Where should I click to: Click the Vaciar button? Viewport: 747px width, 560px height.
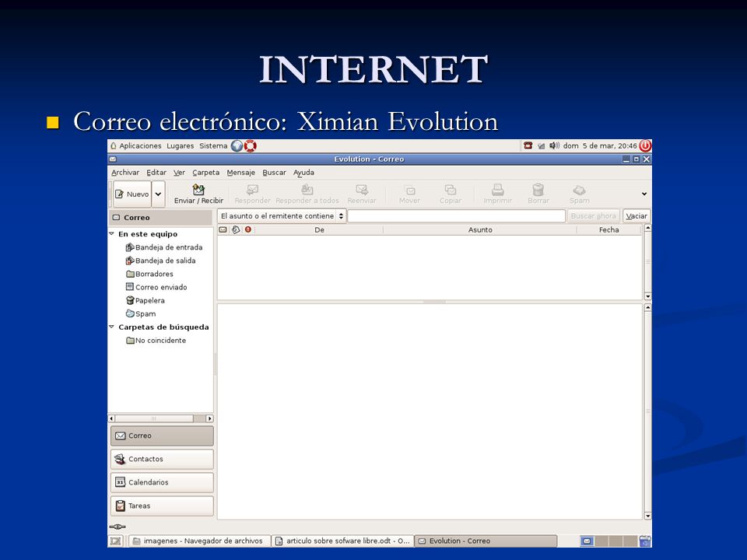coord(637,215)
